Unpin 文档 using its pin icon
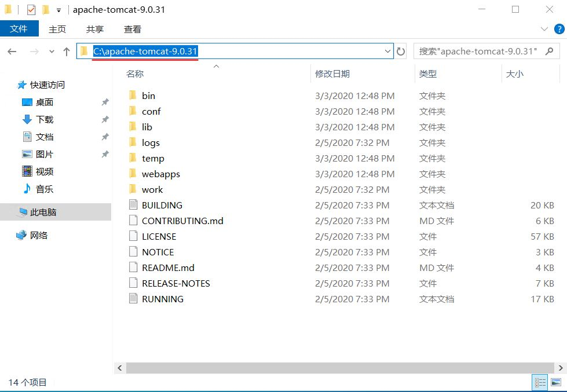Image resolution: width=567 pixels, height=392 pixels. click(x=105, y=137)
